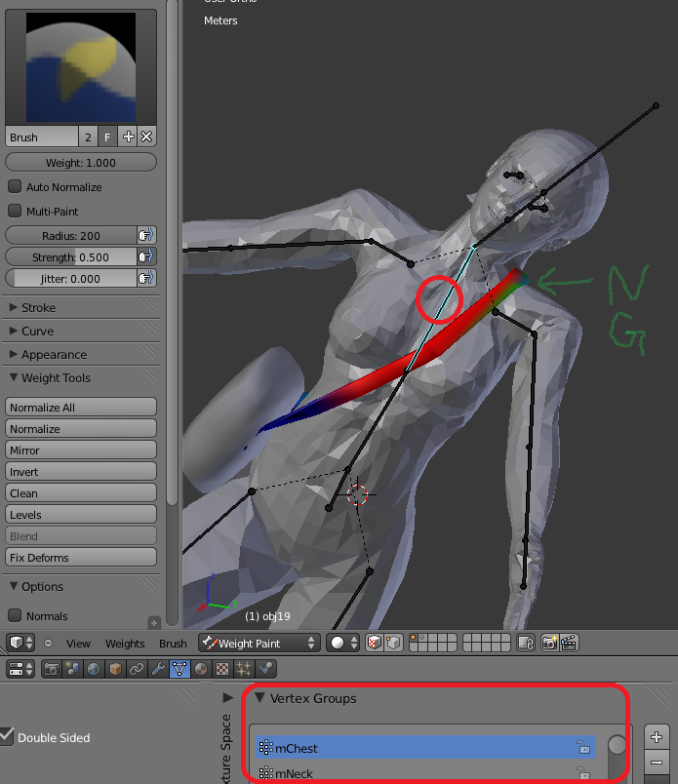The height and width of the screenshot is (784, 678).
Task: Open the View menu
Action: tap(78, 644)
